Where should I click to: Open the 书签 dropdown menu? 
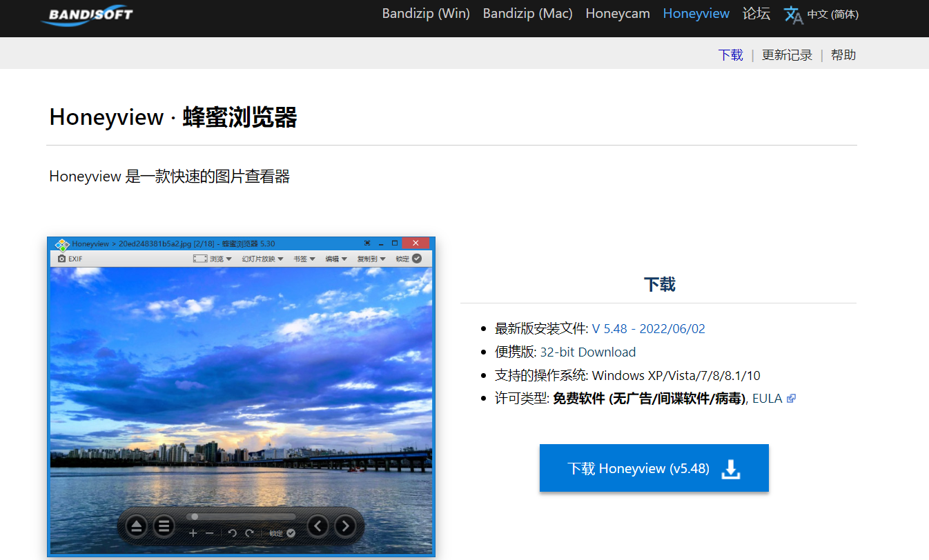tap(304, 259)
